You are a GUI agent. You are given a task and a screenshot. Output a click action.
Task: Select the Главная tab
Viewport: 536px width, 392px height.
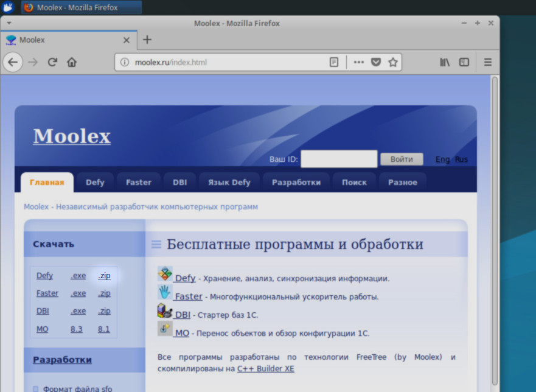(47, 183)
